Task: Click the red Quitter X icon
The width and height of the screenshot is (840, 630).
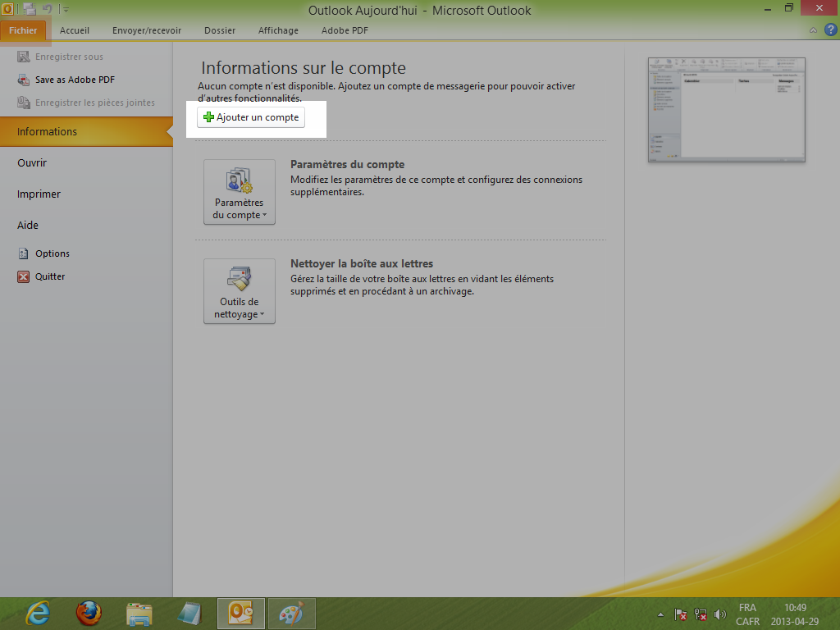Action: (24, 276)
